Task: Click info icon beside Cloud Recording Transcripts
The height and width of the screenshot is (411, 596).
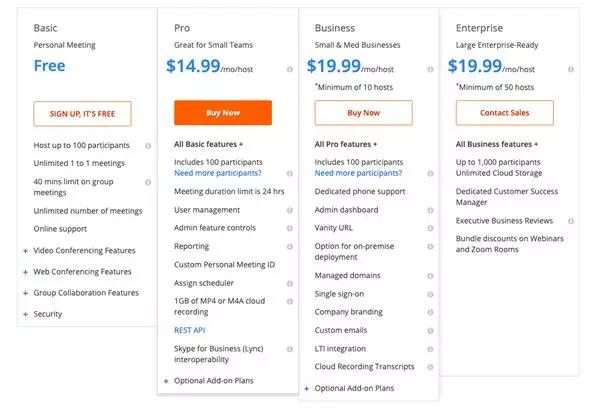Action: (x=430, y=367)
